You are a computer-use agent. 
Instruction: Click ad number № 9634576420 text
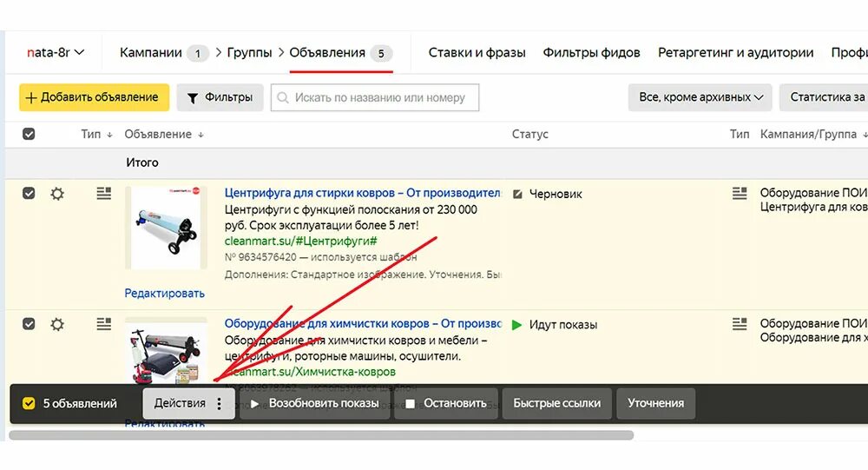pyautogui.click(x=260, y=257)
